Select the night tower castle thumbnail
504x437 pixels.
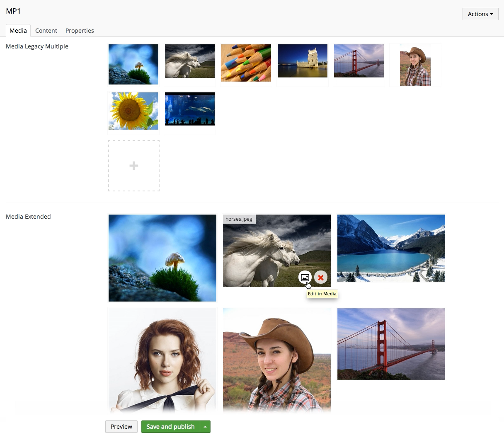click(303, 61)
